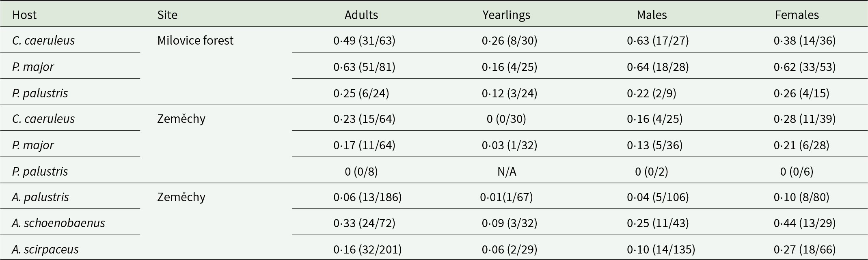Select the Yearlings column header
The image size is (868, 260).
506,15
